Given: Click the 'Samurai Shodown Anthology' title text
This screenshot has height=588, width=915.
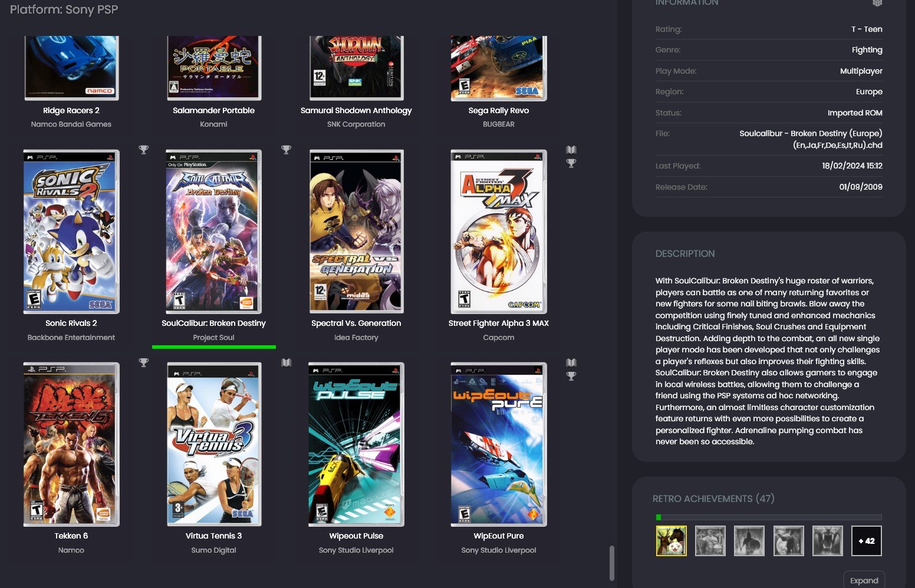Looking at the screenshot, I should [x=356, y=110].
